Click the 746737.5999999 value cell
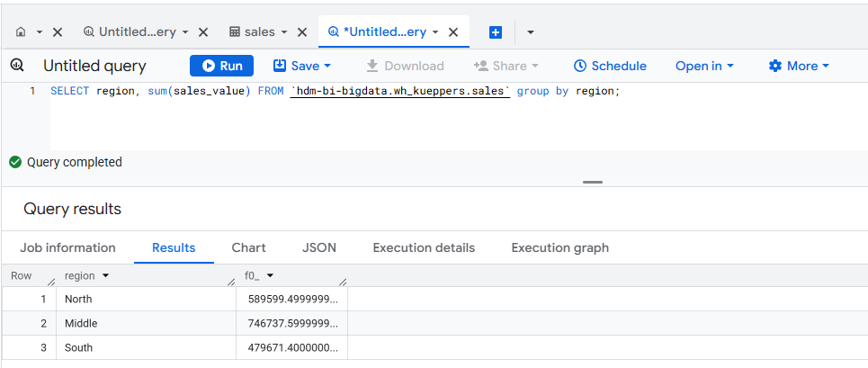The height and width of the screenshot is (368, 868). 291,323
